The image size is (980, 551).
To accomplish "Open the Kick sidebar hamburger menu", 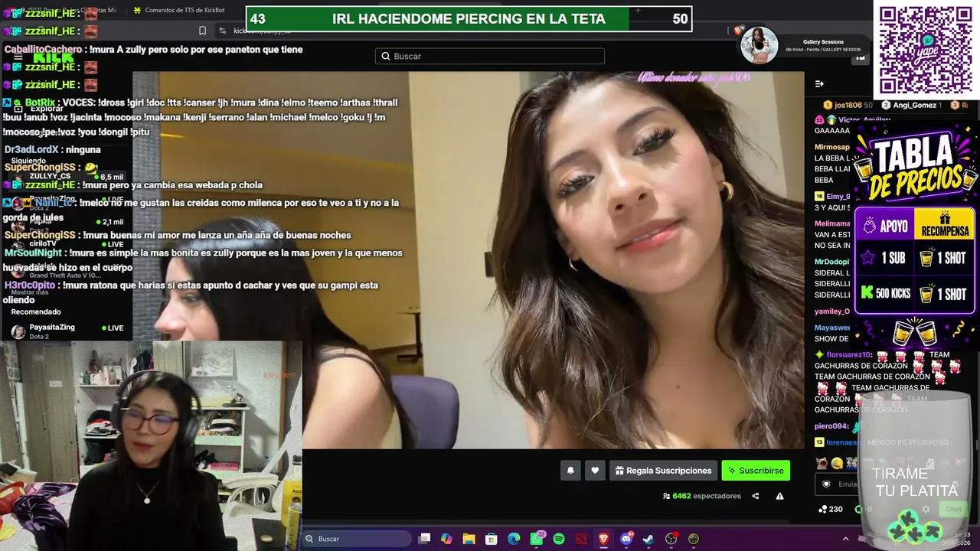I will click(x=18, y=57).
